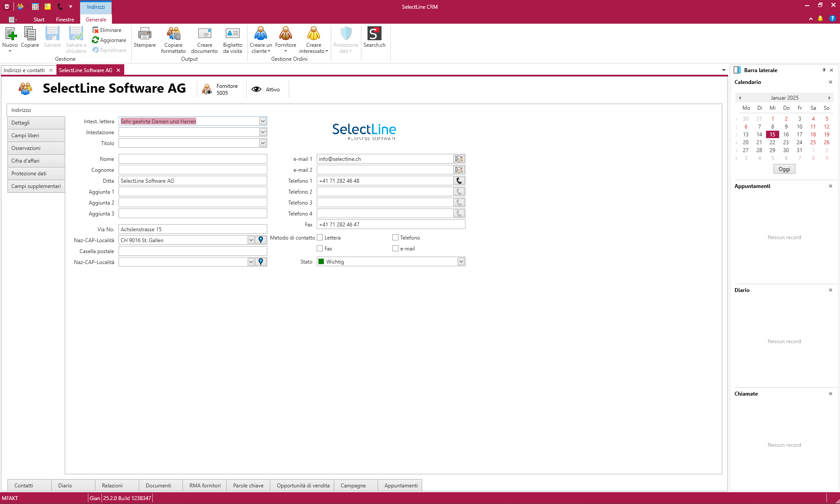Open the Start ribbon tab
This screenshot has height=504, width=840.
click(x=39, y=20)
